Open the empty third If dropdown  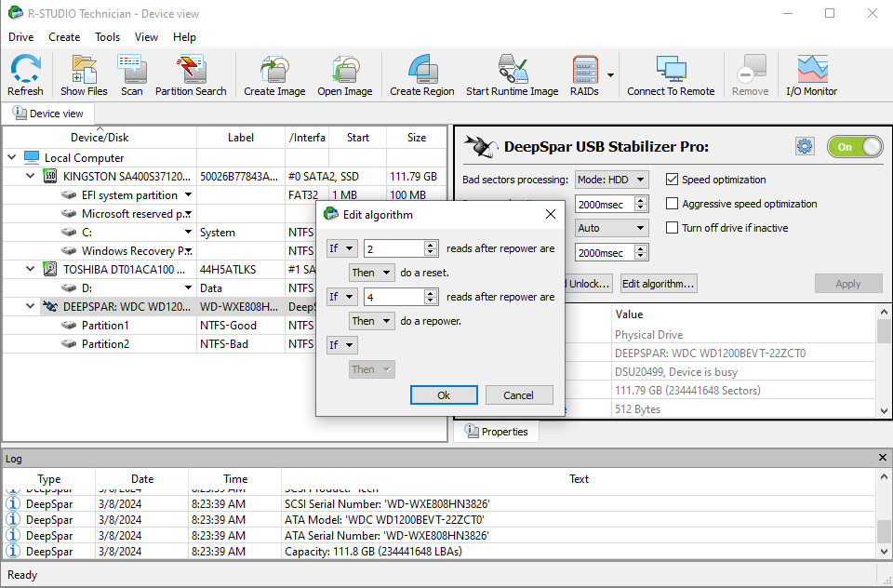click(341, 345)
